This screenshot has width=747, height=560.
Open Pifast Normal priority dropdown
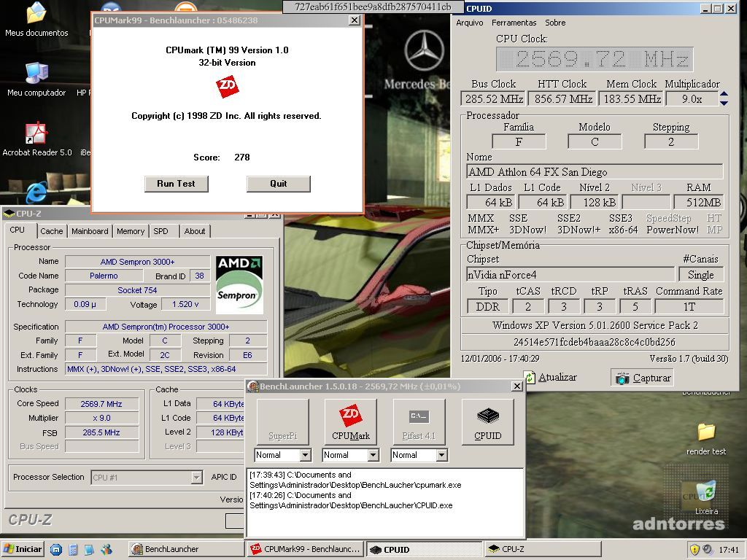click(x=441, y=455)
